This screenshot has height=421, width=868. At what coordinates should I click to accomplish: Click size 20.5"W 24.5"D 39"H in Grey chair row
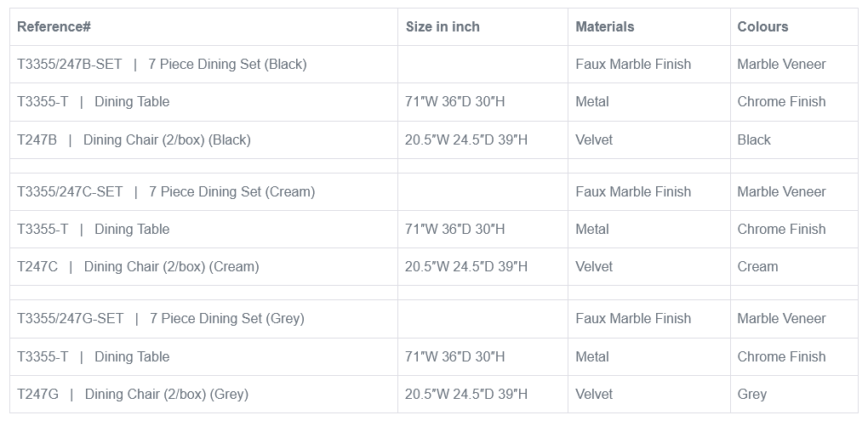(465, 394)
